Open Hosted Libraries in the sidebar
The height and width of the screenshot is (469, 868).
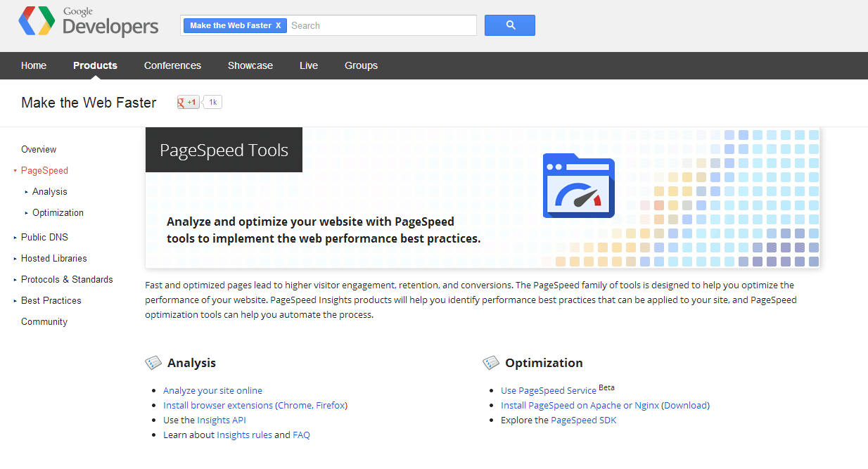54,258
